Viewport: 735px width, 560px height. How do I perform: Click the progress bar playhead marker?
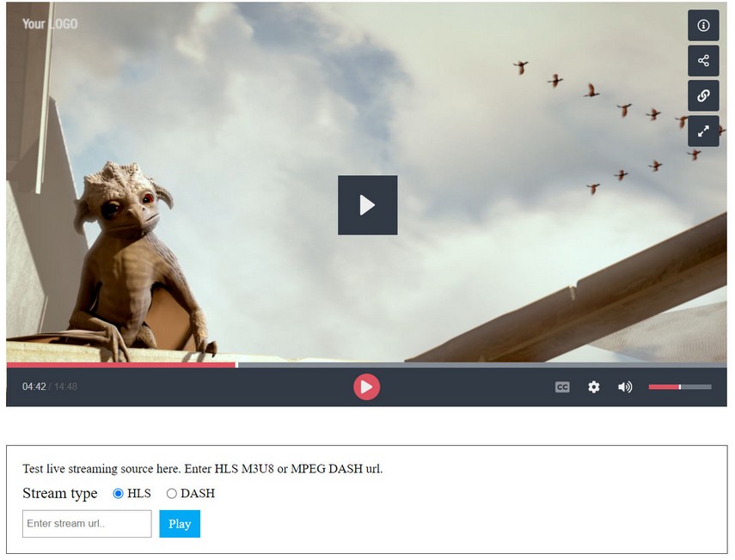point(236,365)
